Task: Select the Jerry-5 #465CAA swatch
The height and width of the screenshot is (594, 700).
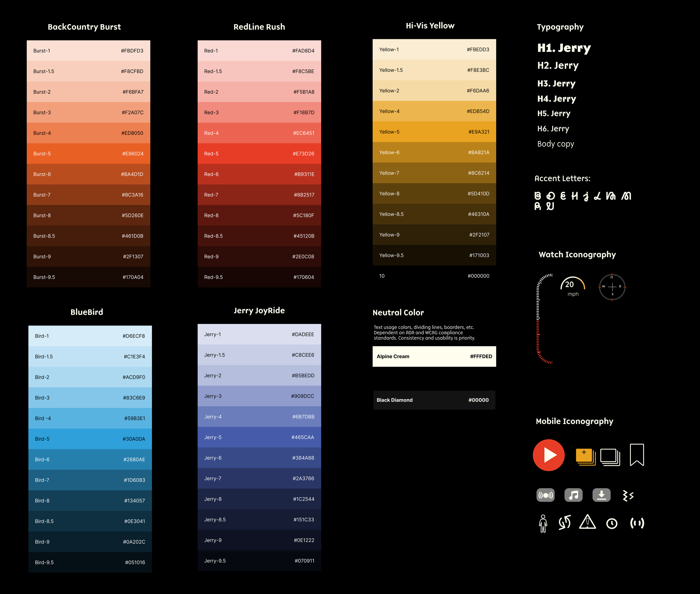Action: [259, 437]
